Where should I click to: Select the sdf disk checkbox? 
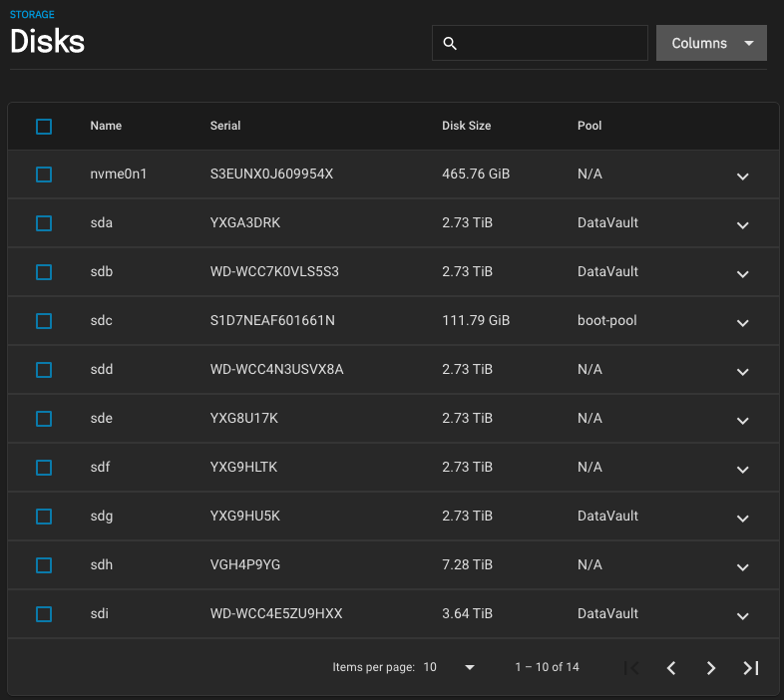coord(44,468)
